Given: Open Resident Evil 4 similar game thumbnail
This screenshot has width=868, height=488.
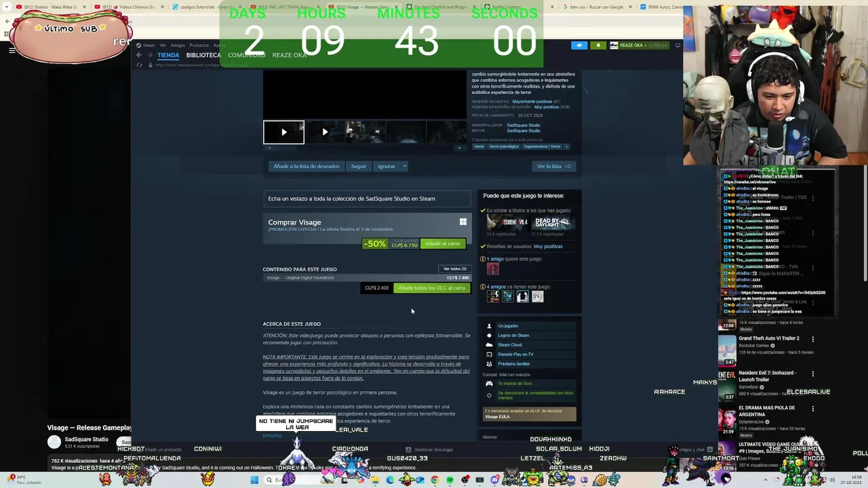Looking at the screenshot, I should (507, 222).
